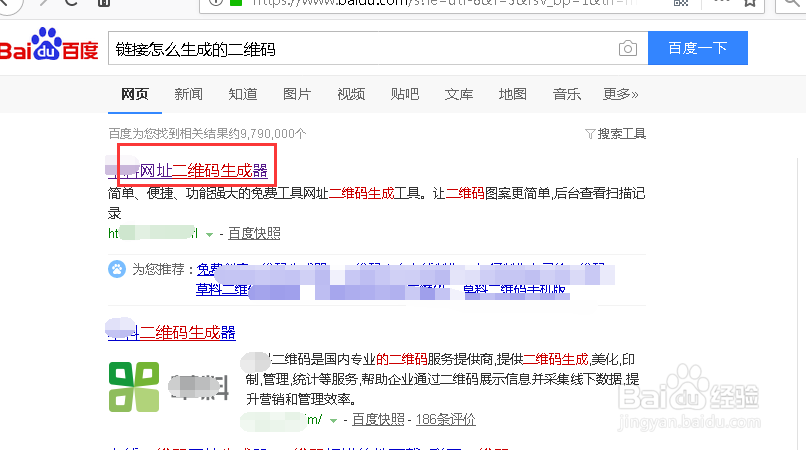806x450 pixels.
Task: Click the green four-square QR logo thumbnail
Action: point(134,387)
